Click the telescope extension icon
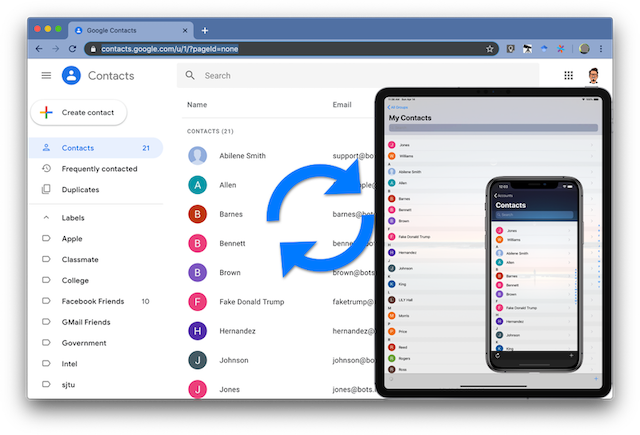640x435 pixels. (527, 49)
